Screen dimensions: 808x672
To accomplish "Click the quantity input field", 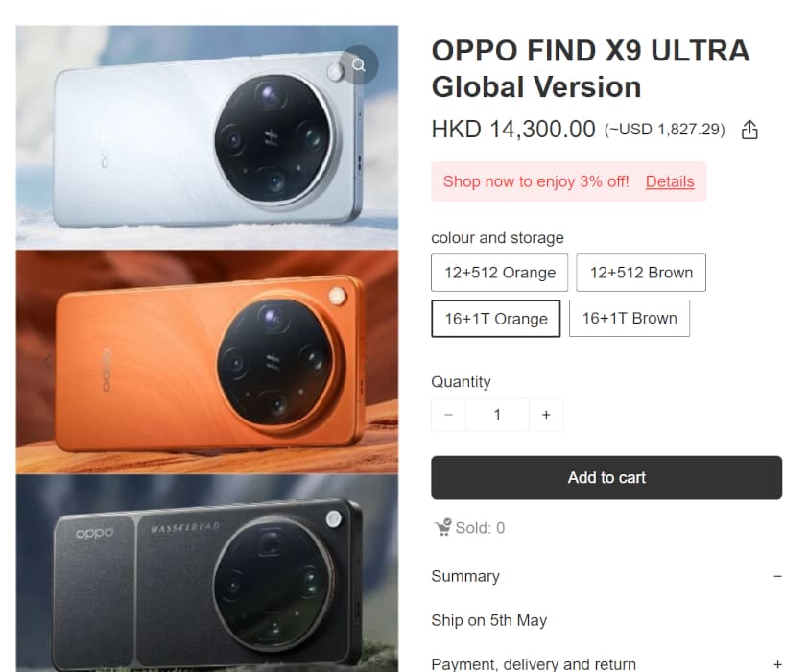I will point(497,415).
